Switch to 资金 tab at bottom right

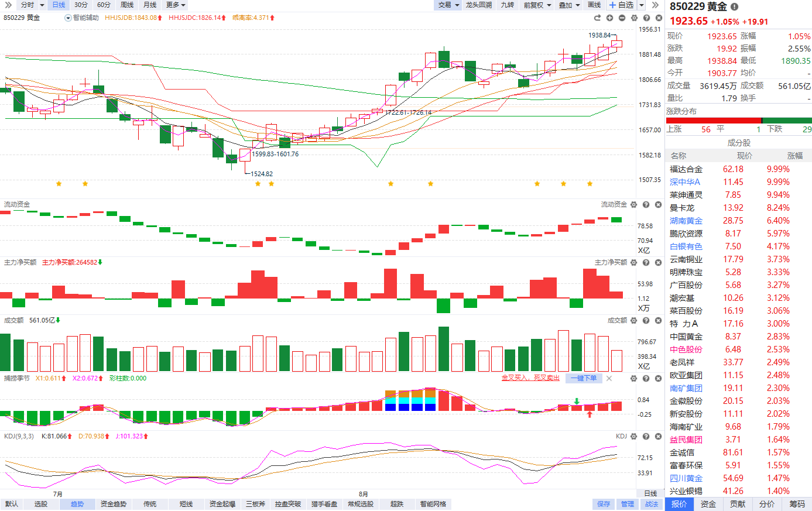(x=708, y=504)
